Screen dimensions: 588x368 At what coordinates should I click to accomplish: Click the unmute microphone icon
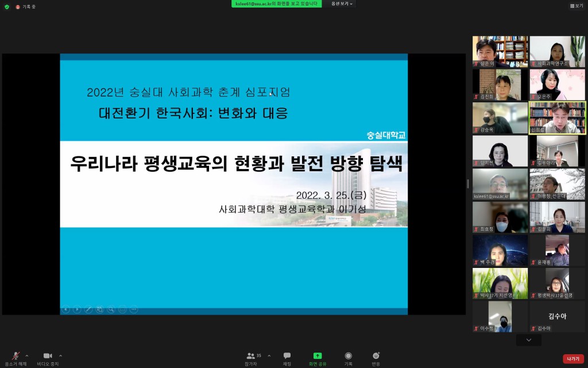[16, 355]
